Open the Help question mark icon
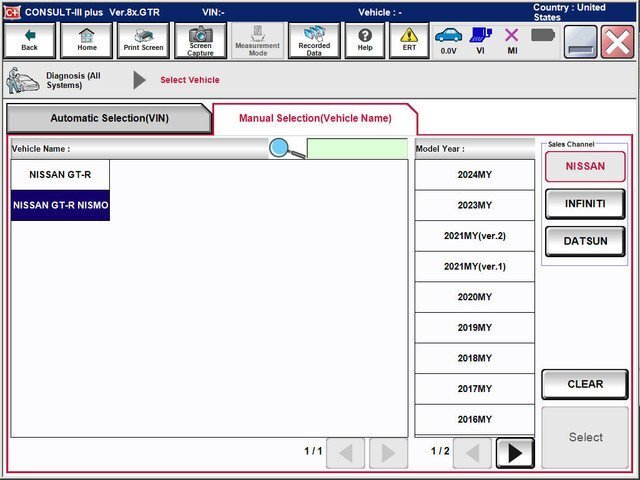Image resolution: width=640 pixels, height=480 pixels. click(x=365, y=40)
